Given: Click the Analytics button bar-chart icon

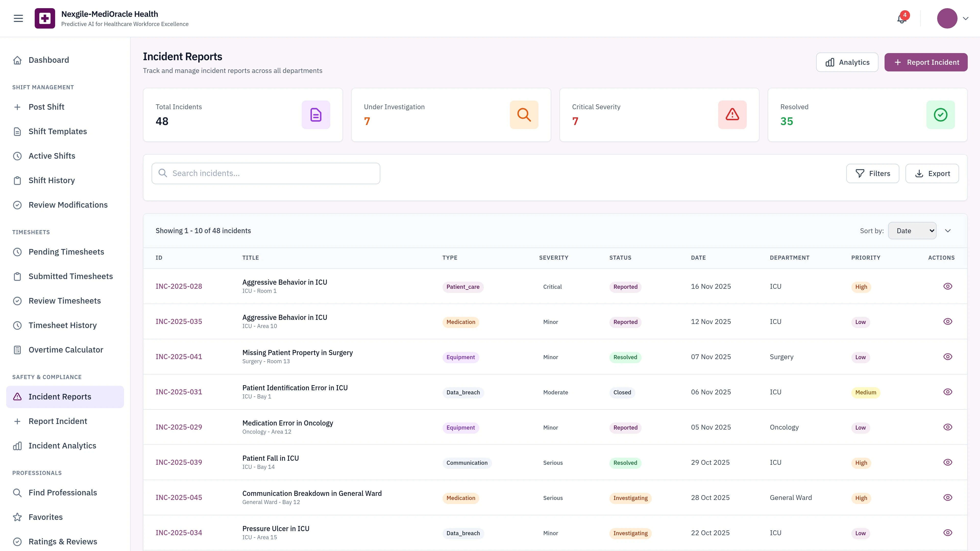Looking at the screenshot, I should point(830,62).
